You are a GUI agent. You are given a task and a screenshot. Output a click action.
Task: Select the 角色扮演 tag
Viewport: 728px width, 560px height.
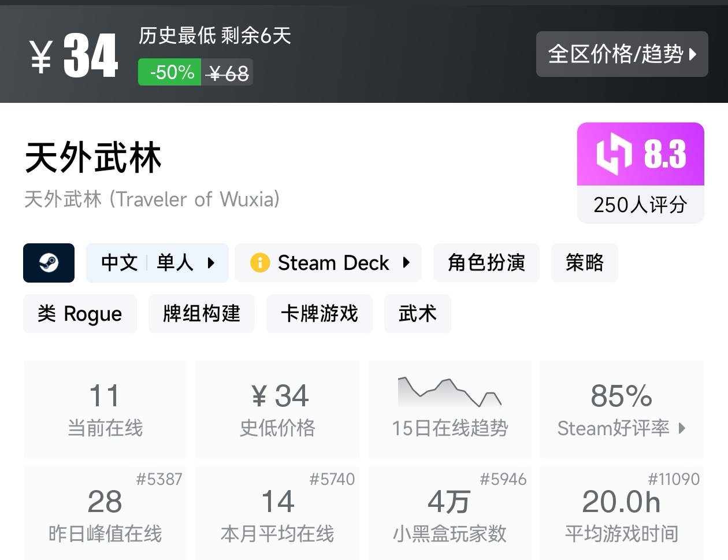click(486, 263)
